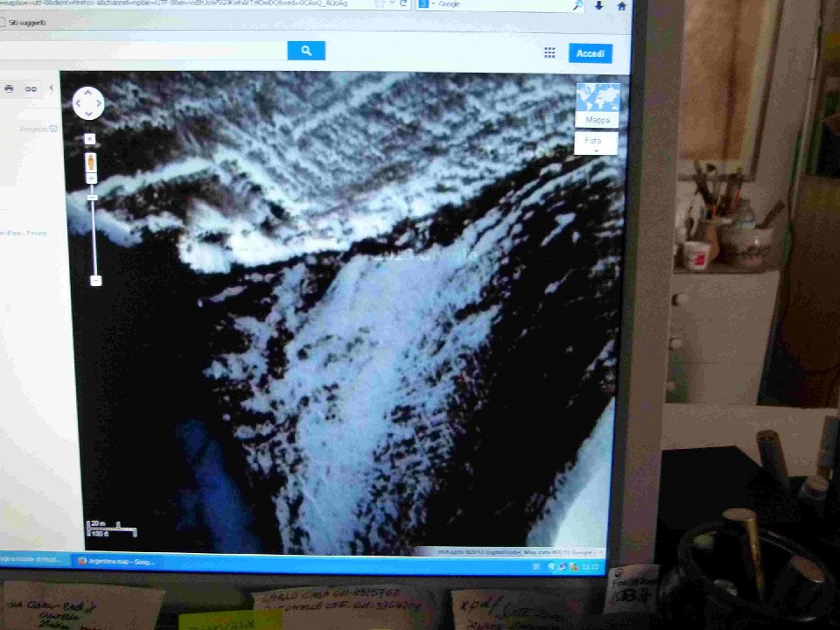
Task: Print the map using the printer icon
Action: click(9, 89)
